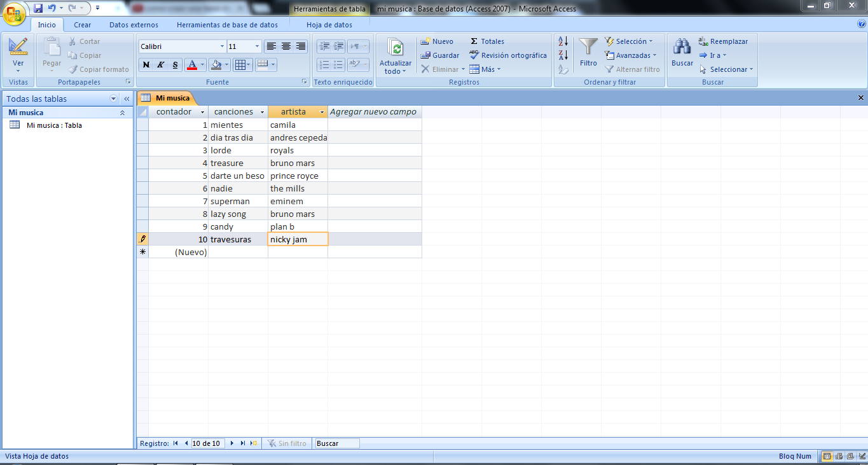The image size is (868, 465).
Task: Open the Seleccionar menu
Action: (x=726, y=69)
